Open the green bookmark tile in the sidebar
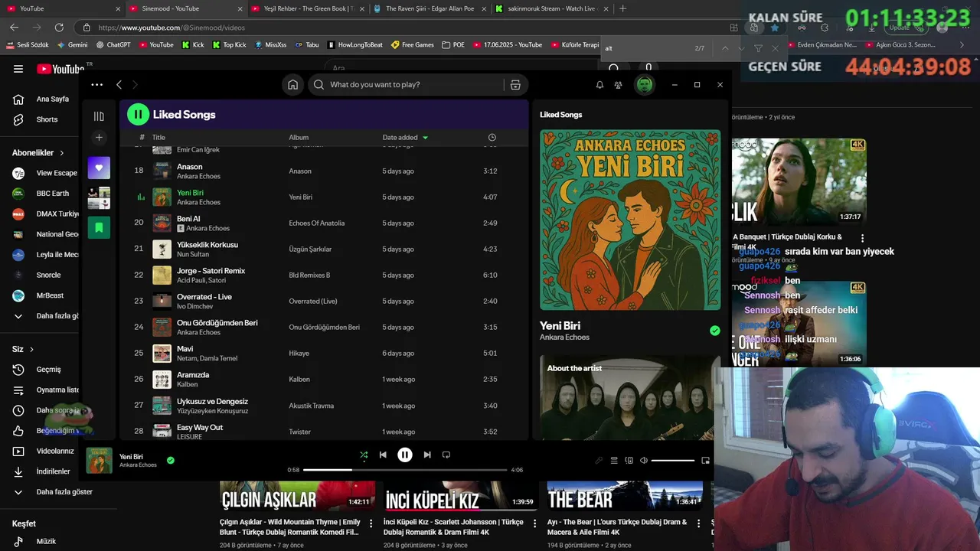Viewport: 980px width, 551px height. [99, 227]
